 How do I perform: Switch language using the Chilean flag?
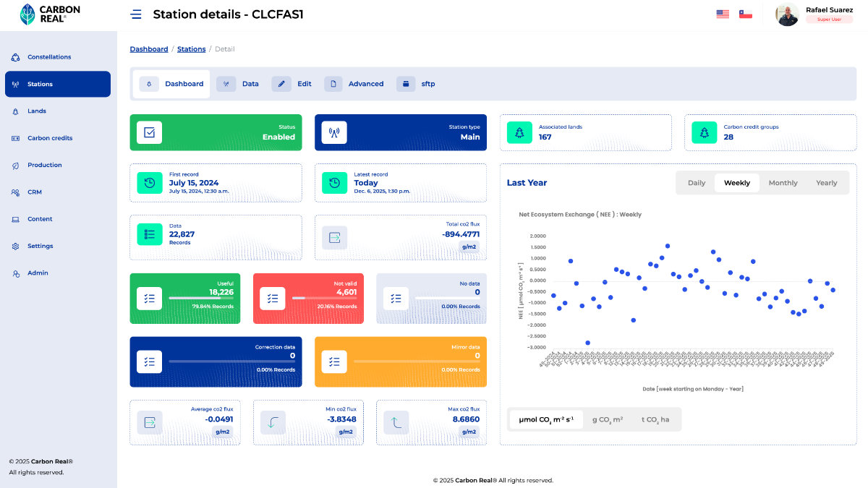pos(745,12)
